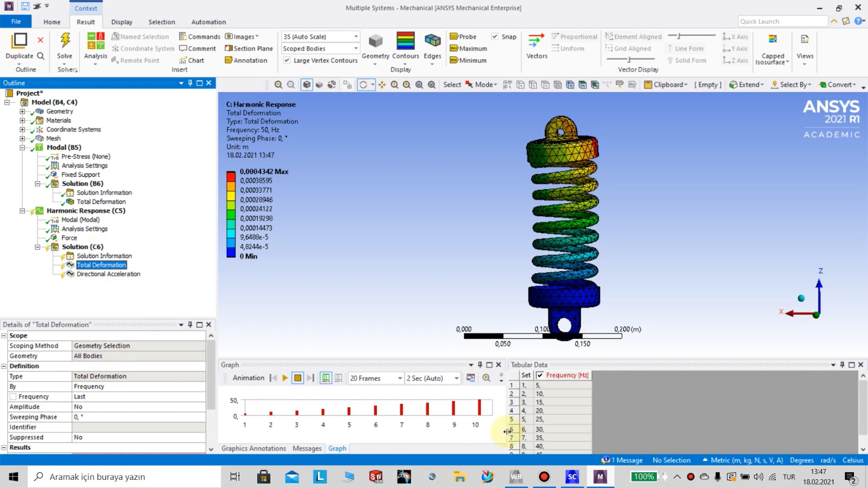
Task: Select Fixed Support under Modal (B5)
Action: tap(80, 175)
